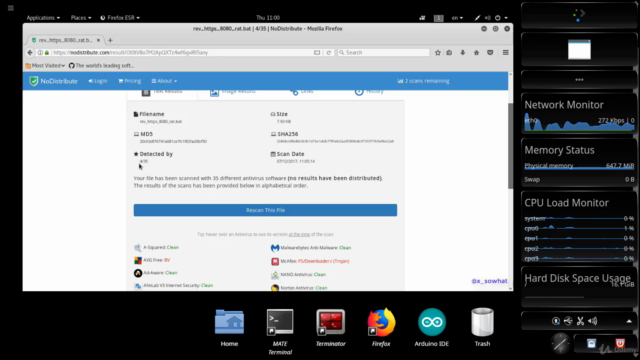Switch to History tab
Viewport: 640px width, 360px height.
[x=369, y=92]
